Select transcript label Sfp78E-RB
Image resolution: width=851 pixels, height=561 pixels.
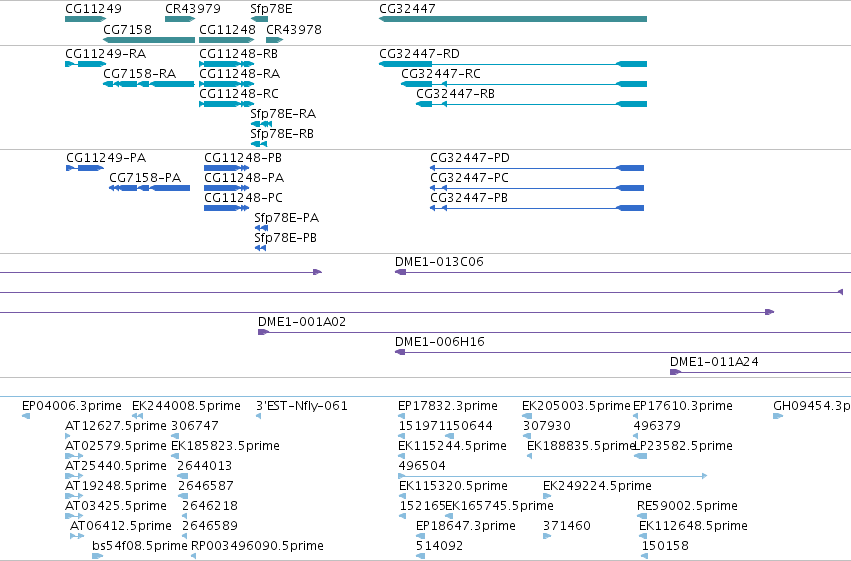[x=282, y=133]
